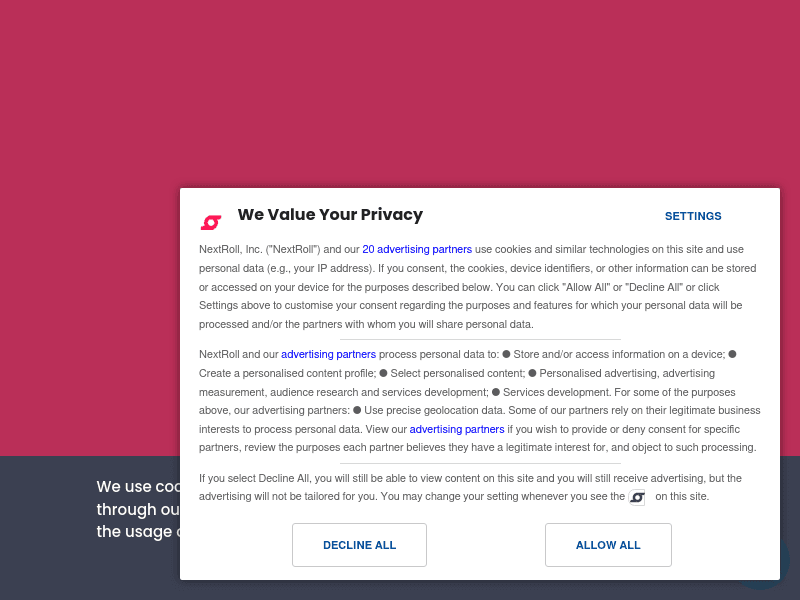Click the crimson page background above the dialog
Image resolution: width=800 pixels, height=600 pixels.
coord(400,90)
